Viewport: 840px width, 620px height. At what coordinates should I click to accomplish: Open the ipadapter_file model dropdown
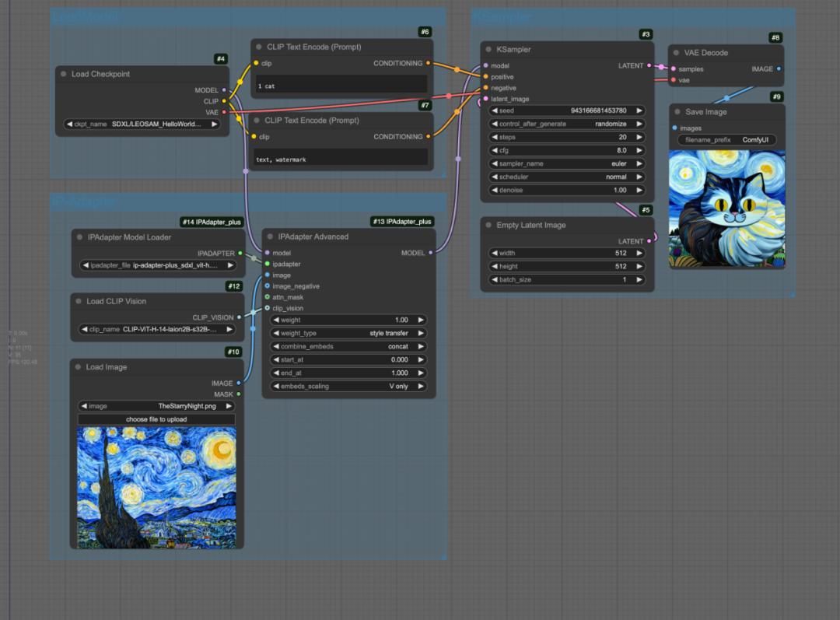tap(158, 265)
